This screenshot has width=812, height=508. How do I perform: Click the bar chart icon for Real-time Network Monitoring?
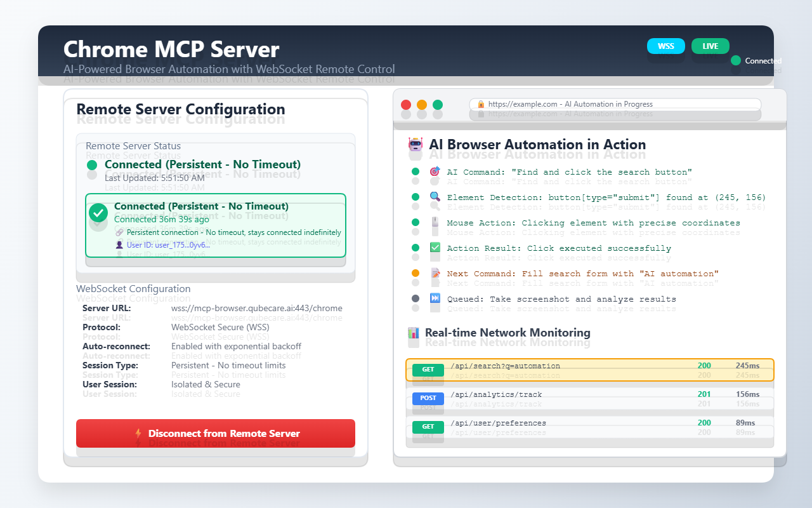click(414, 332)
